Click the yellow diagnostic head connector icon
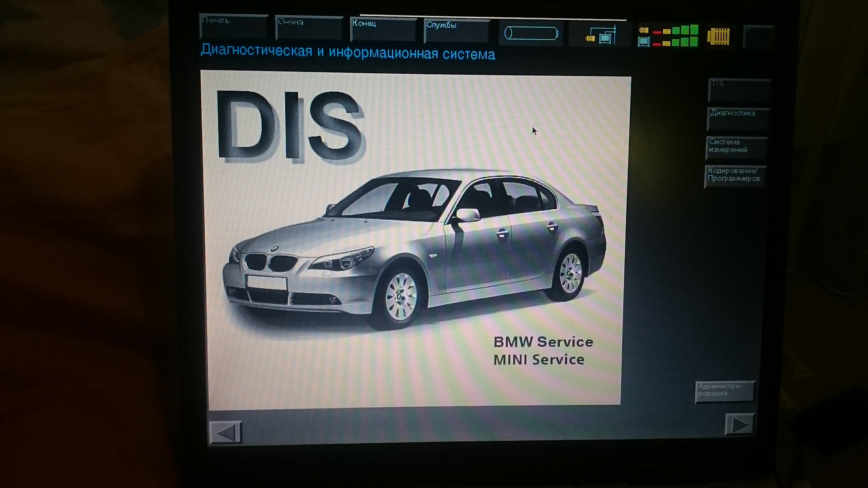868x488 pixels. [718, 36]
